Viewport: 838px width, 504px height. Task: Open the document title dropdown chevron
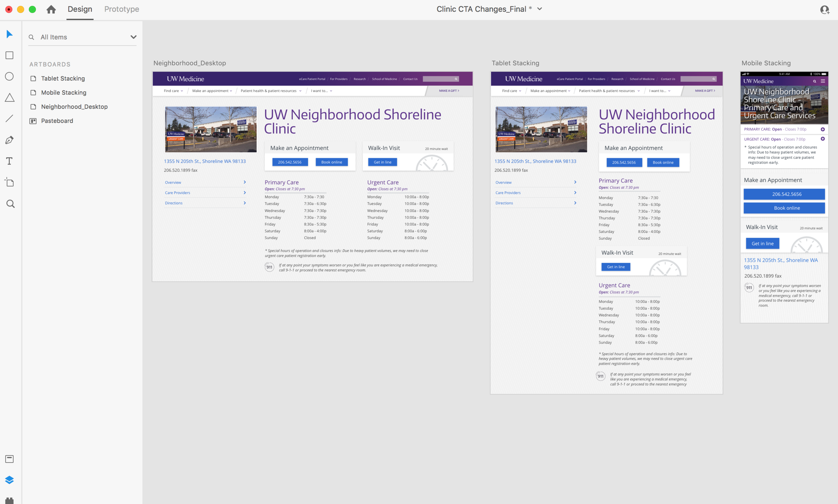click(x=540, y=9)
